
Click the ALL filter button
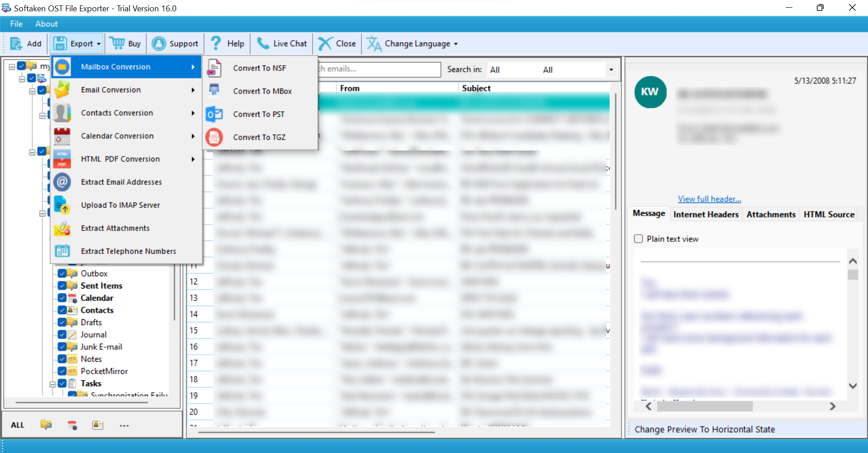click(x=18, y=425)
